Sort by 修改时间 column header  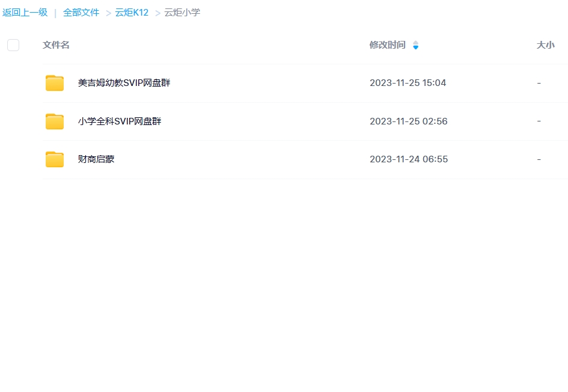(387, 45)
